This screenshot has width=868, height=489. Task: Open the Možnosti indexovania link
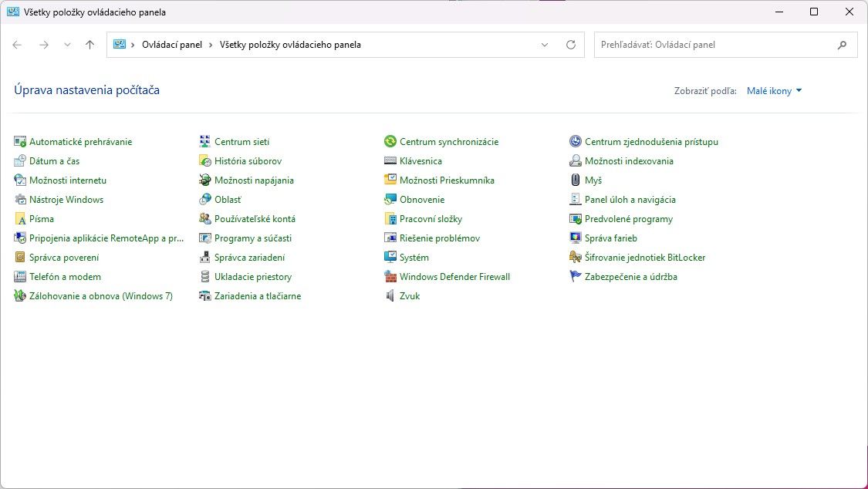(629, 161)
